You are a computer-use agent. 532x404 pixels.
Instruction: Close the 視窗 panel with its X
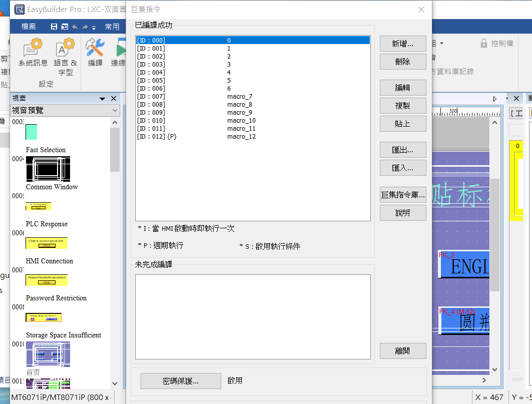[114, 99]
